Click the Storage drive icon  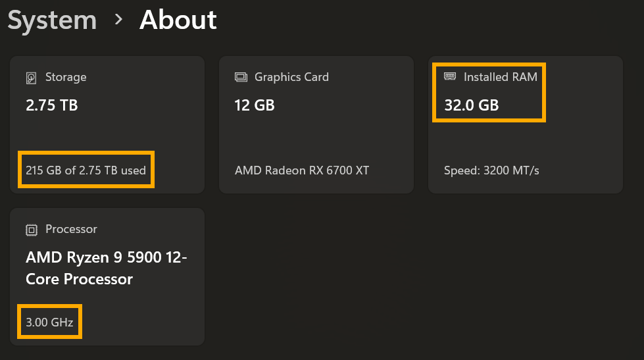tap(31, 78)
